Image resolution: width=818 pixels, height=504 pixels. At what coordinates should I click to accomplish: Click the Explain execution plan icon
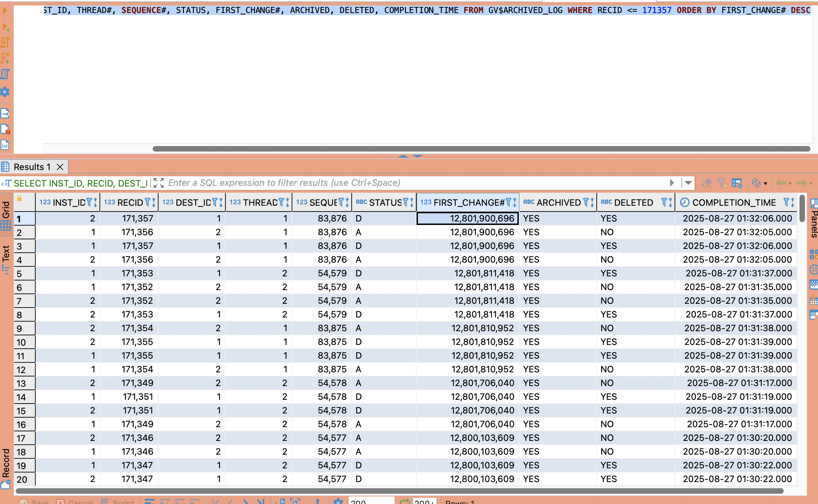(x=5, y=74)
